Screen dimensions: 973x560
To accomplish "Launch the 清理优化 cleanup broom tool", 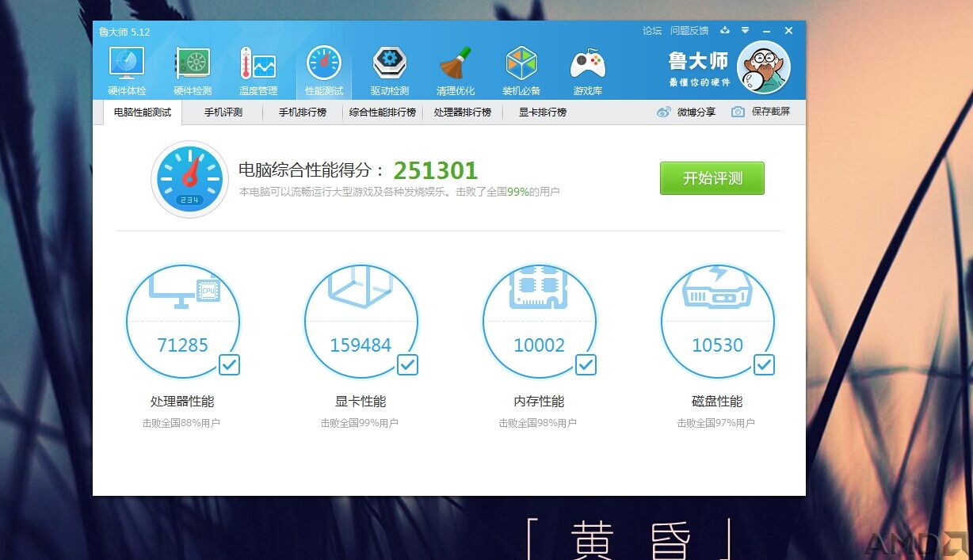I will (x=456, y=71).
